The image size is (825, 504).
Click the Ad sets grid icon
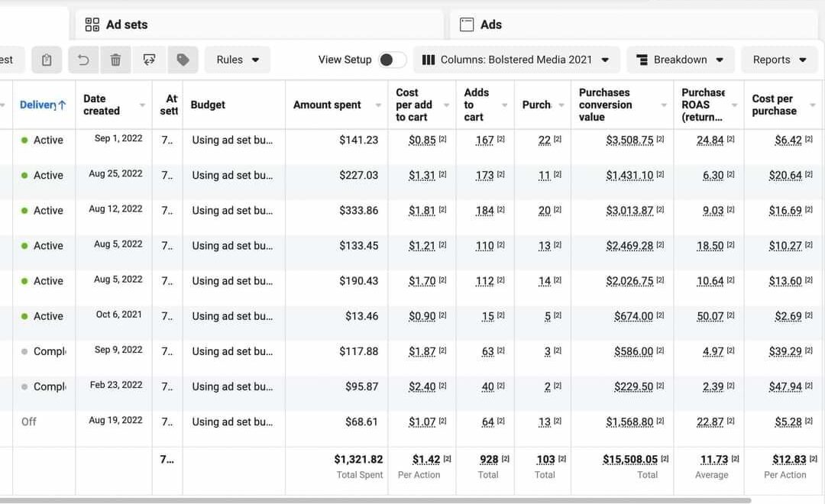92,24
